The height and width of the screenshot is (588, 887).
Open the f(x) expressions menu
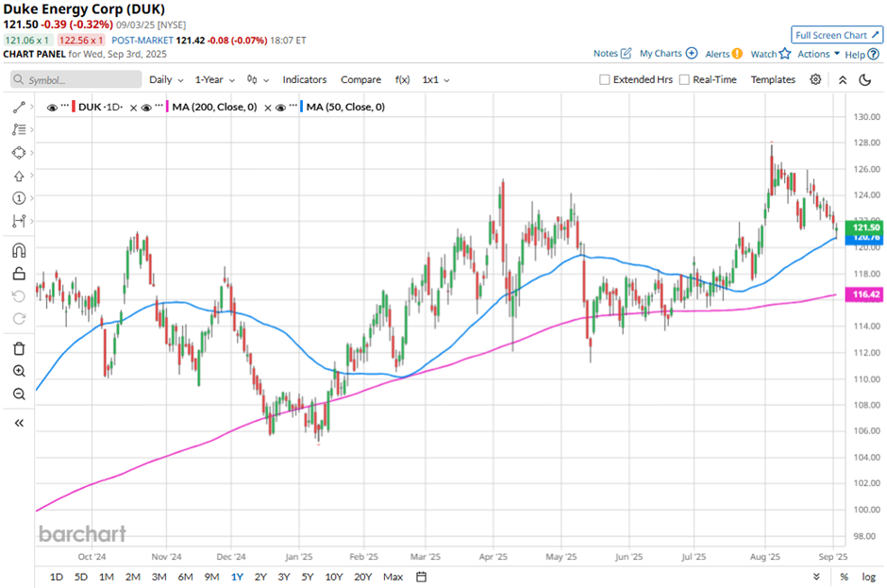pyautogui.click(x=402, y=80)
